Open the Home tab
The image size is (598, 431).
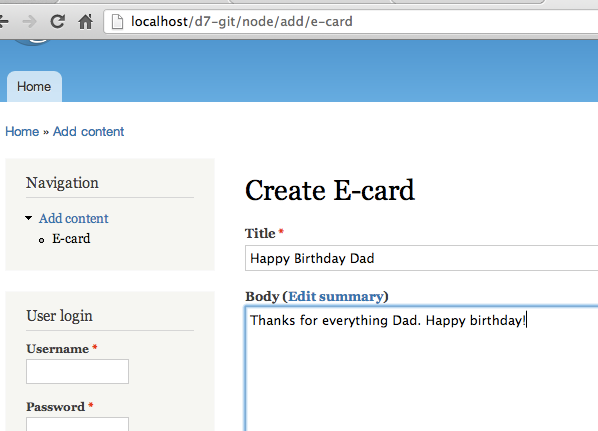[x=34, y=87]
